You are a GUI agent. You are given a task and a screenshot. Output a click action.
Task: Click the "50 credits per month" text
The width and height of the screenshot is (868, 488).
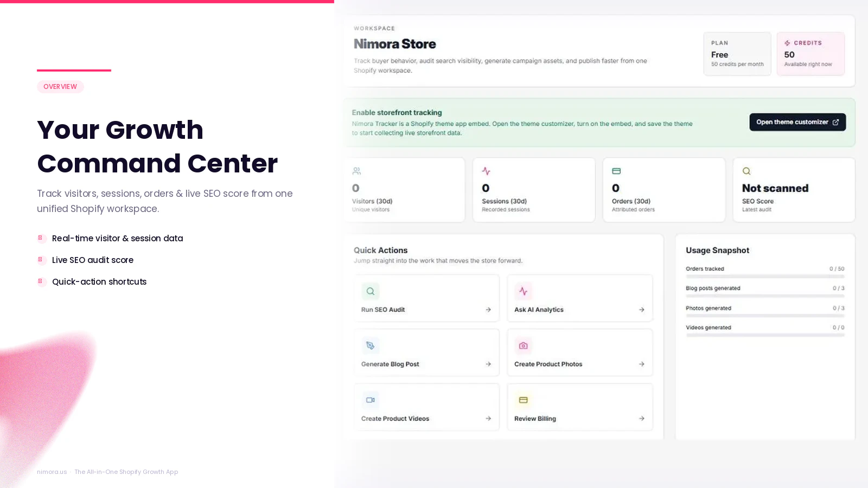coord(737,65)
